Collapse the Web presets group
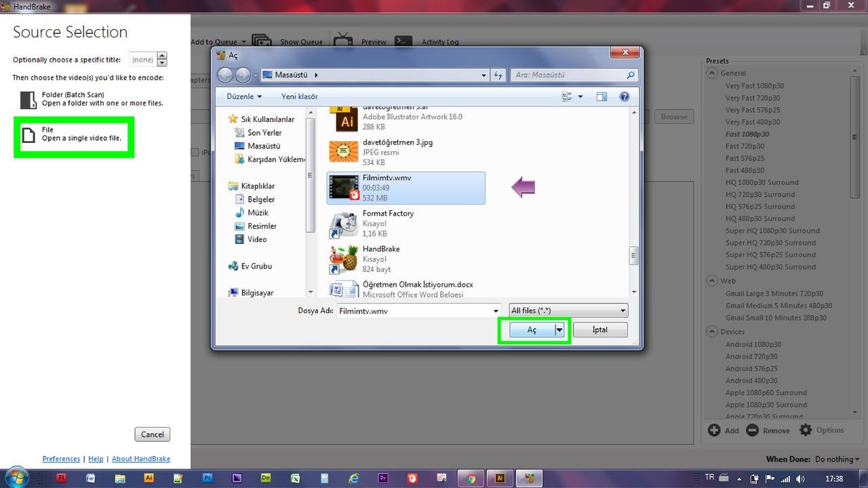 712,281
